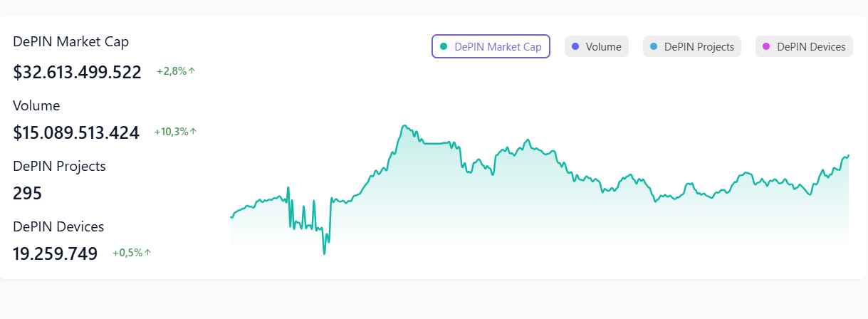
Task: Click the chart line's peak point
Action: pyautogui.click(x=404, y=126)
